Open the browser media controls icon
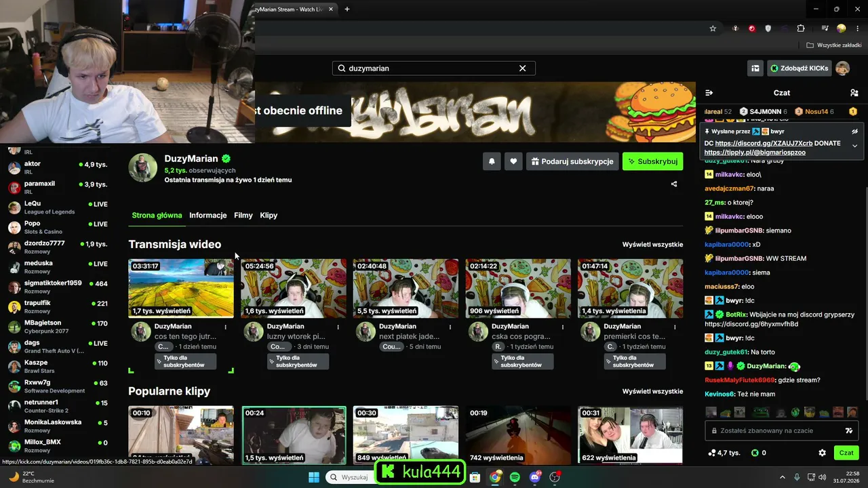The width and height of the screenshot is (868, 488). pos(825,28)
